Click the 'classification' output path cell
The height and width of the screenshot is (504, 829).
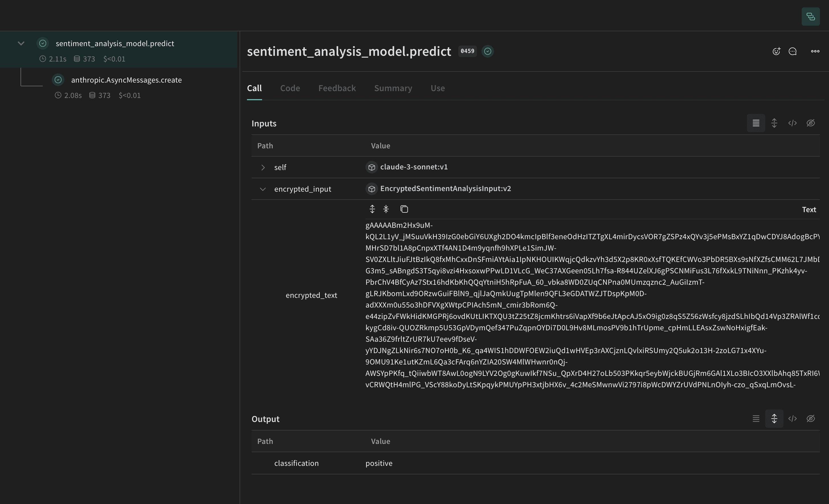click(296, 463)
